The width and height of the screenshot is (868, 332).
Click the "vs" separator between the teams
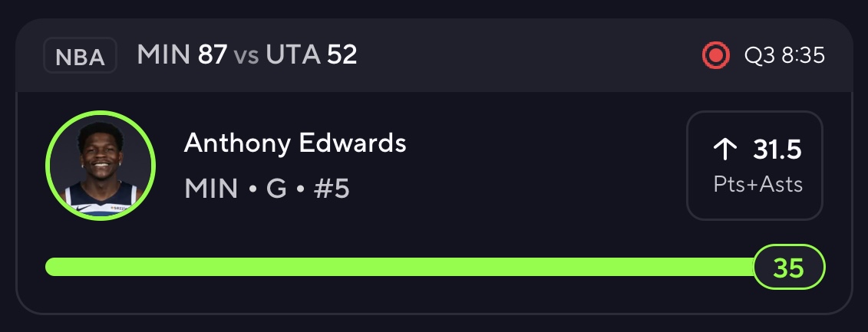[246, 56]
